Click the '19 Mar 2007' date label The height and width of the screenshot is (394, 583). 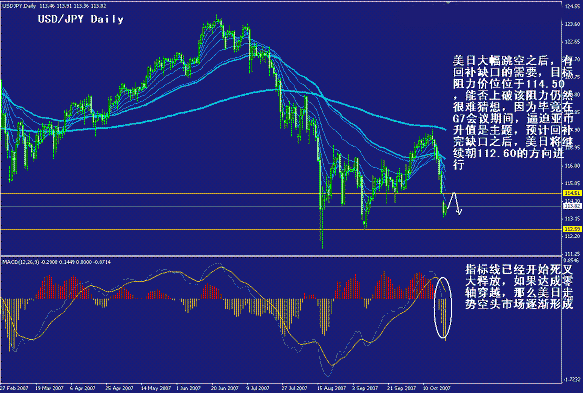point(49,388)
